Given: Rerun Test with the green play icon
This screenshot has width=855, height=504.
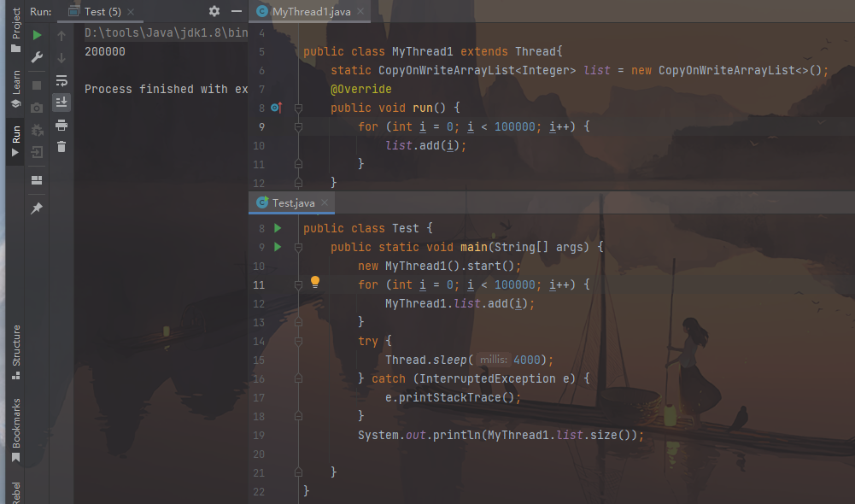Looking at the screenshot, I should pyautogui.click(x=37, y=35).
